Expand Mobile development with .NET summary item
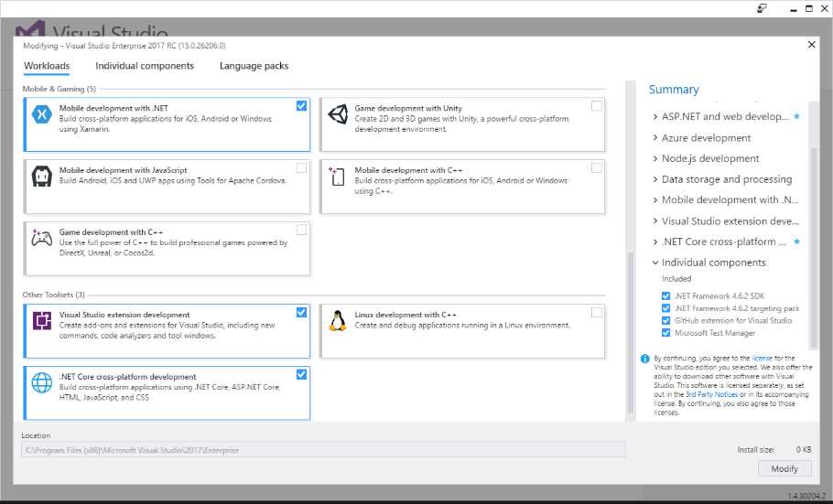The width and height of the screenshot is (833, 504). pyautogui.click(x=655, y=200)
